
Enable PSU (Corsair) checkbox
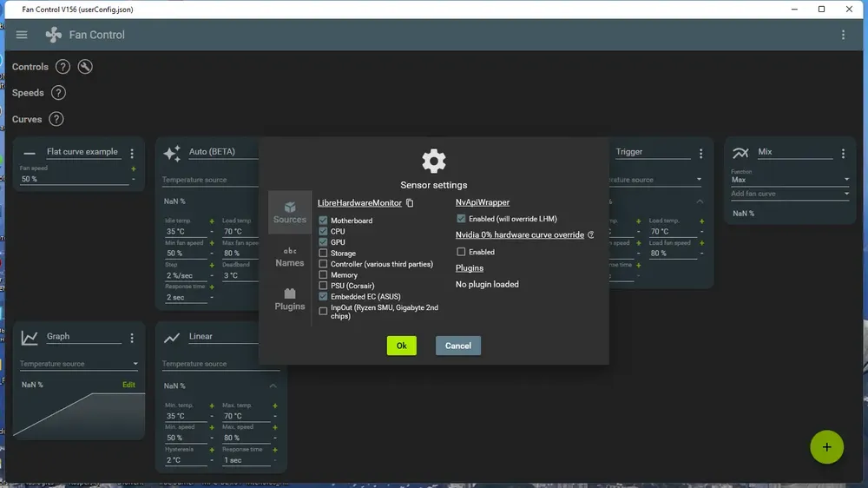323,286
